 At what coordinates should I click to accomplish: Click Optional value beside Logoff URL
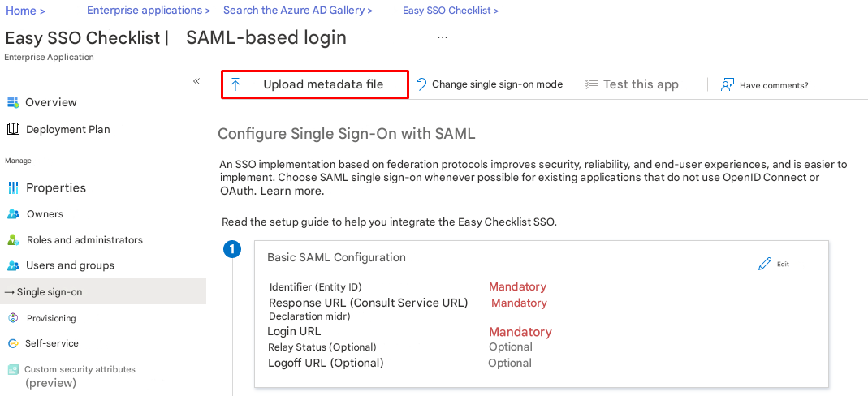point(509,364)
